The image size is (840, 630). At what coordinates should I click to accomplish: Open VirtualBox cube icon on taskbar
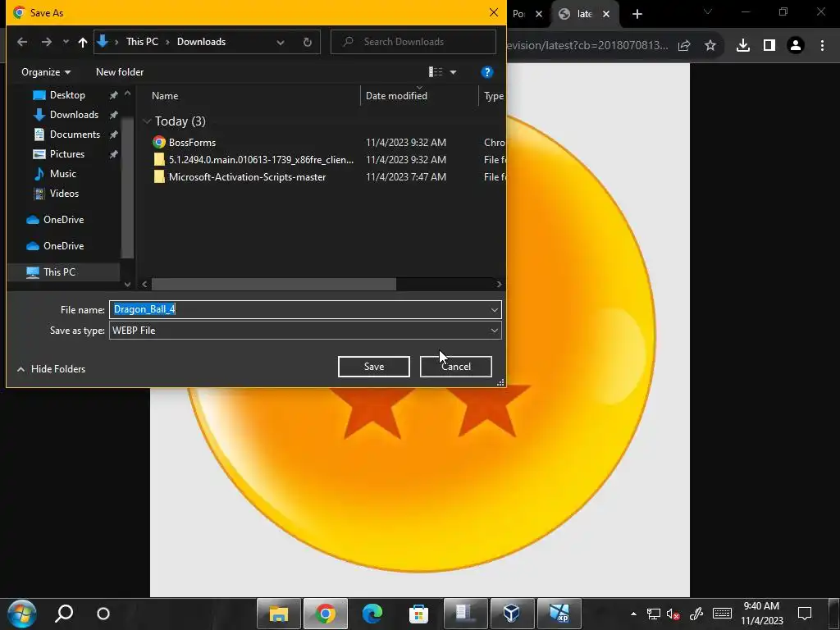coord(512,614)
